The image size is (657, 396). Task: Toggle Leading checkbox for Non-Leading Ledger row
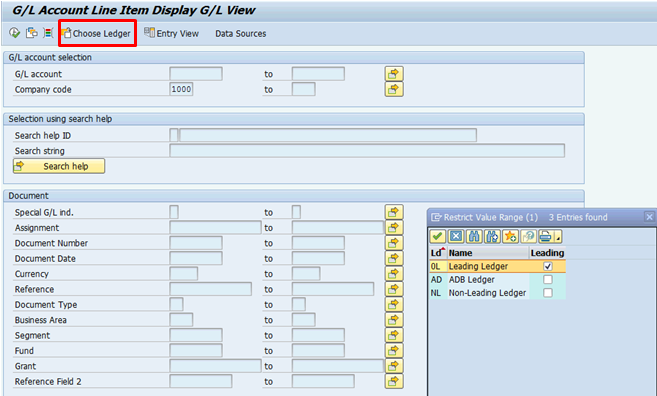click(548, 292)
